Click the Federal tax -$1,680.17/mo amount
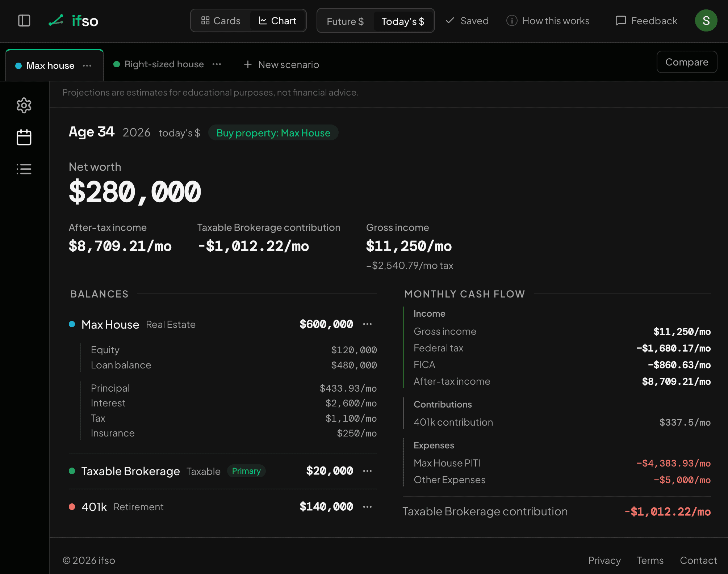The width and height of the screenshot is (728, 574). pyautogui.click(x=673, y=348)
